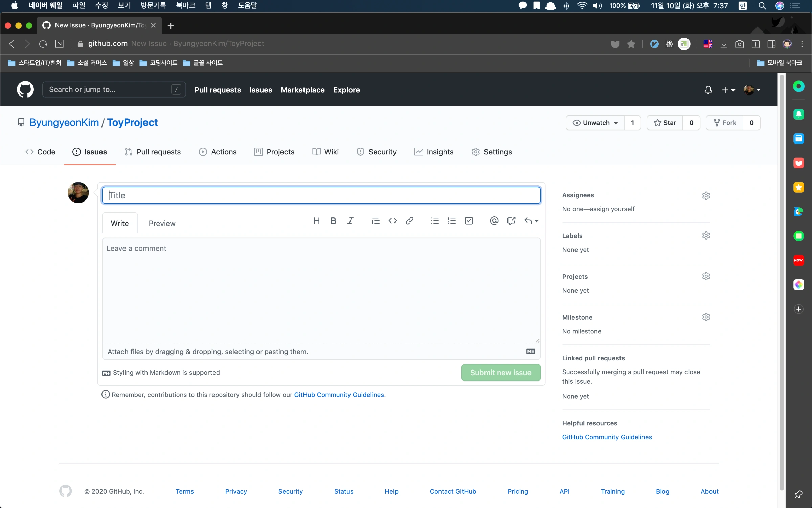This screenshot has width=812, height=508.
Task: Open ByungyeonKim profile link
Action: (x=64, y=122)
